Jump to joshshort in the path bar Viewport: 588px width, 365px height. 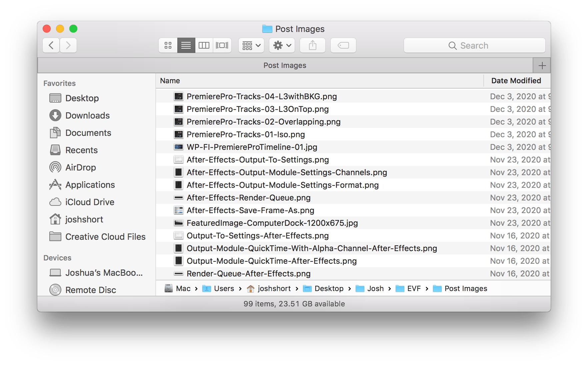click(x=269, y=288)
